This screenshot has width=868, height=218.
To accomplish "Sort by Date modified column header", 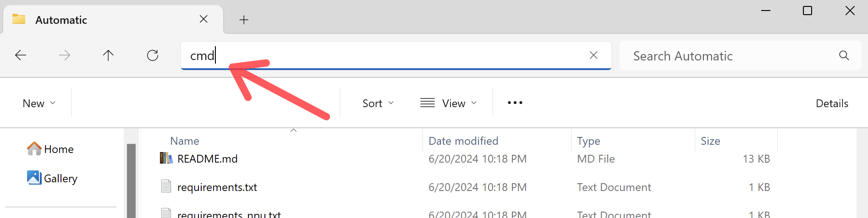I will point(463,141).
